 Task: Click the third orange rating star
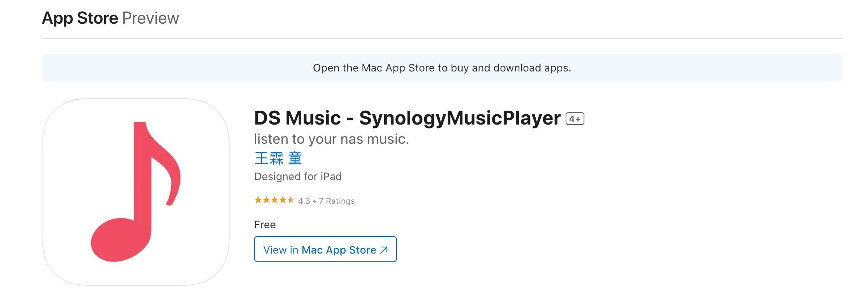click(275, 200)
